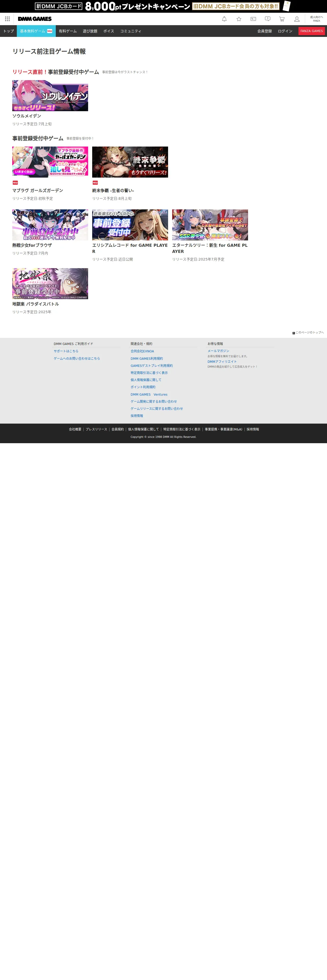Open ポイント利用規約 link
Viewport: 327px width, 980px height.
pyautogui.click(x=143, y=387)
